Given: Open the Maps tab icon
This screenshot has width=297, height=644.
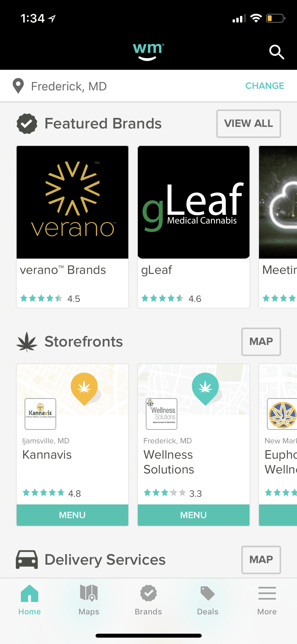Looking at the screenshot, I should [89, 593].
